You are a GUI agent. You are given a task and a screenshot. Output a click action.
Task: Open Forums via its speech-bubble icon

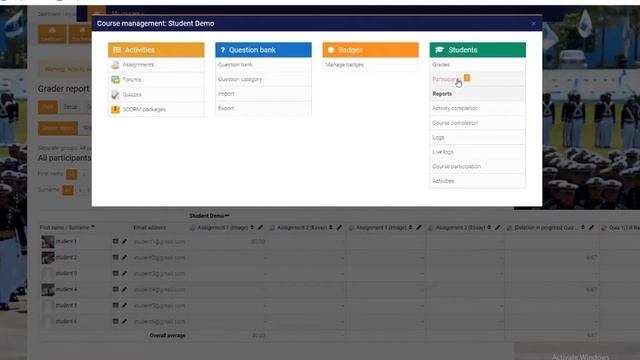click(115, 80)
